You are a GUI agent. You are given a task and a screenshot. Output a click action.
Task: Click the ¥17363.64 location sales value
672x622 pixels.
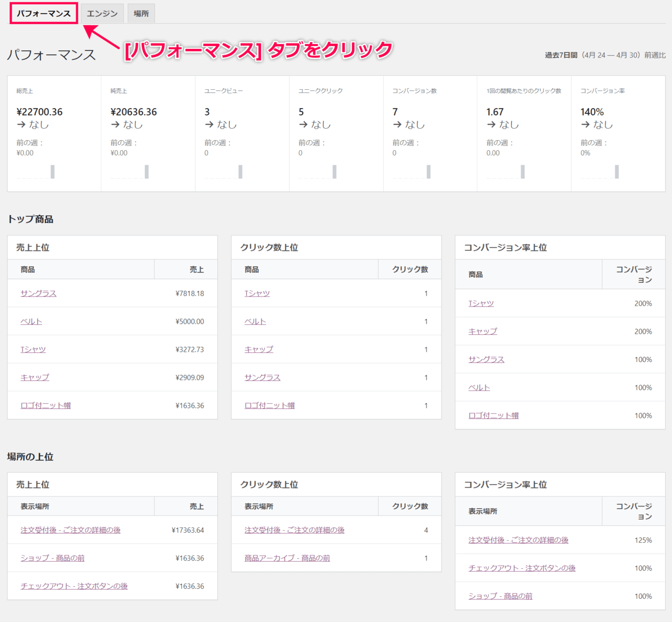click(188, 530)
